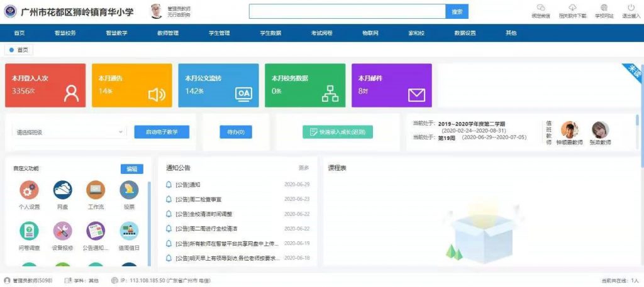644x287 pixels.
Task: Open the 本月公文流转 blue card
Action: 218,85
